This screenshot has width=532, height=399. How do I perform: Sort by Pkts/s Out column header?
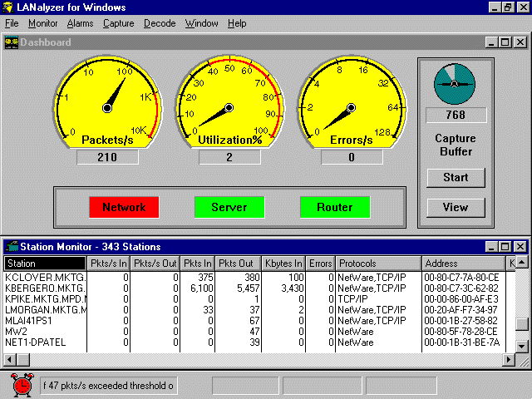[x=155, y=264]
